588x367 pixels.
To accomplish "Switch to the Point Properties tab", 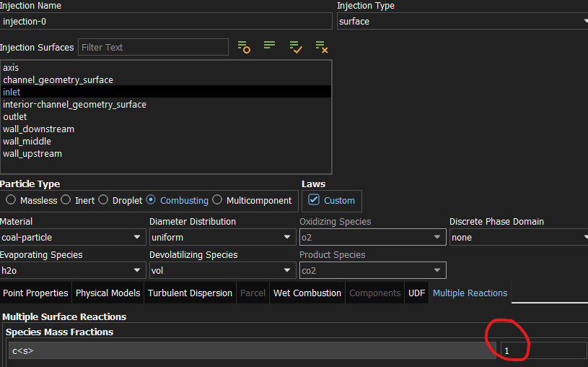I will click(x=35, y=293).
